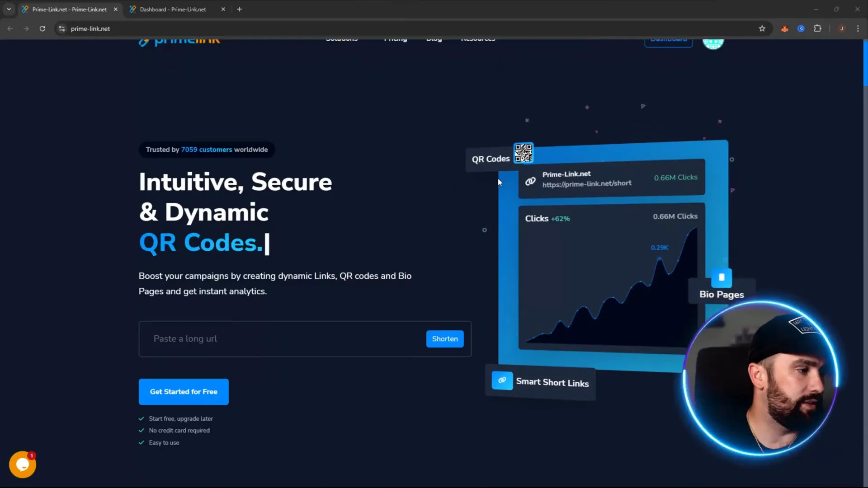Viewport: 868px width, 488px height.
Task: Close the Dashboard - Prime-Link.net tab
Action: (x=223, y=9)
